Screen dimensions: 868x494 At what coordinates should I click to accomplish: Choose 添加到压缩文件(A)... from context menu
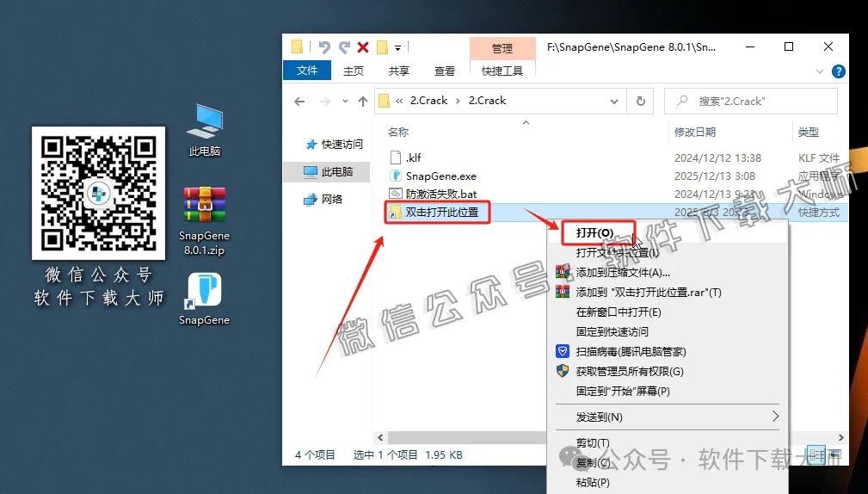pos(623,273)
